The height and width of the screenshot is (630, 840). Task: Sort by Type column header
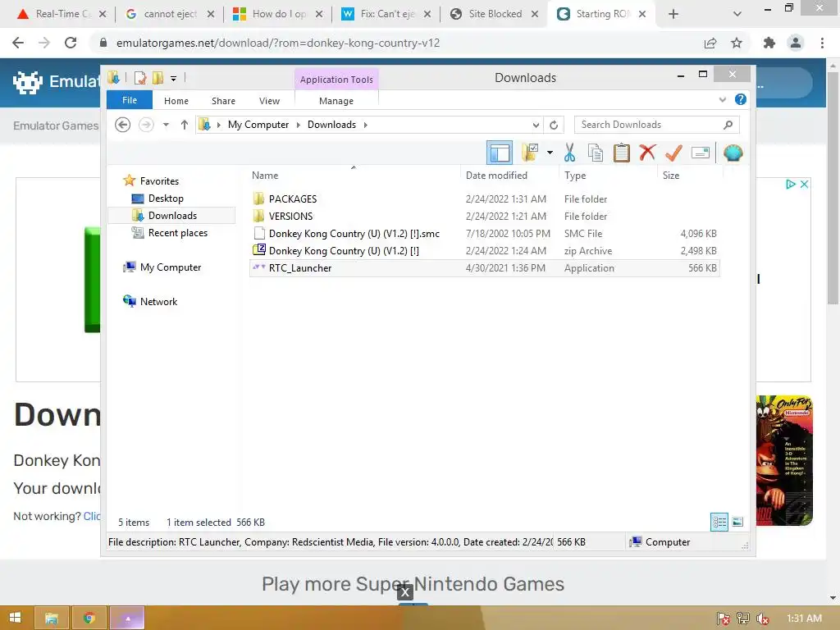[575, 176]
